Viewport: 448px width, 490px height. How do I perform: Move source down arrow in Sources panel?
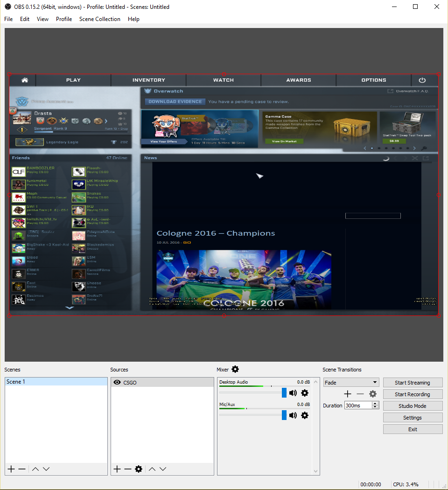pos(163,469)
